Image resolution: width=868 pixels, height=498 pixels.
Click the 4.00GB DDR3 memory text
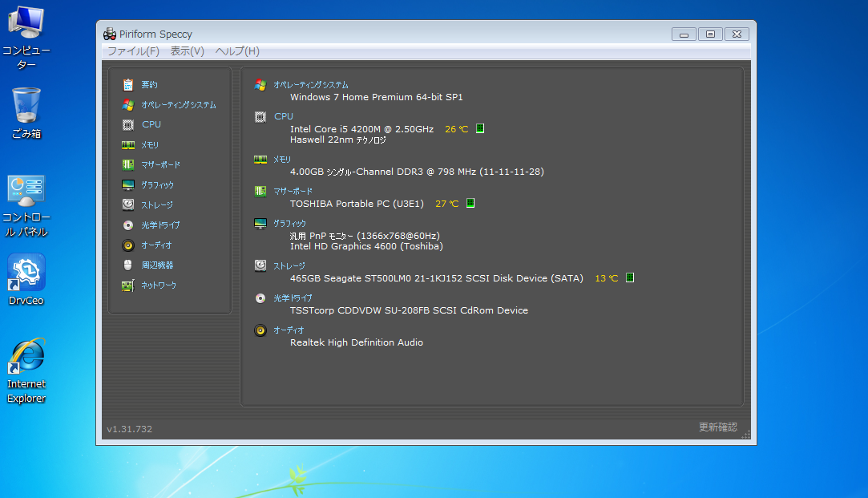(x=417, y=172)
